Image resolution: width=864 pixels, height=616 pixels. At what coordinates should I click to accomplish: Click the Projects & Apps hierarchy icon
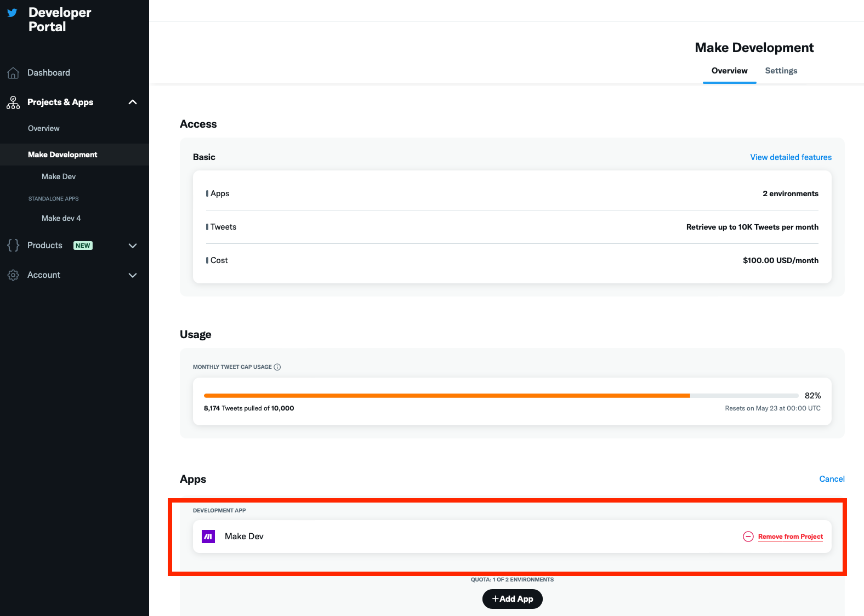tap(13, 102)
